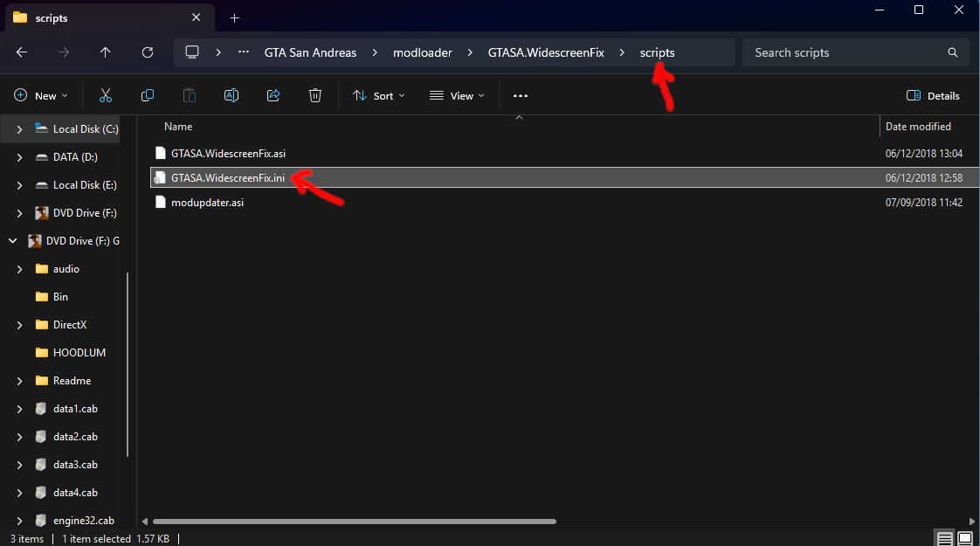Image resolution: width=980 pixels, height=546 pixels.
Task: Expand the Readme folder node
Action: 19,381
